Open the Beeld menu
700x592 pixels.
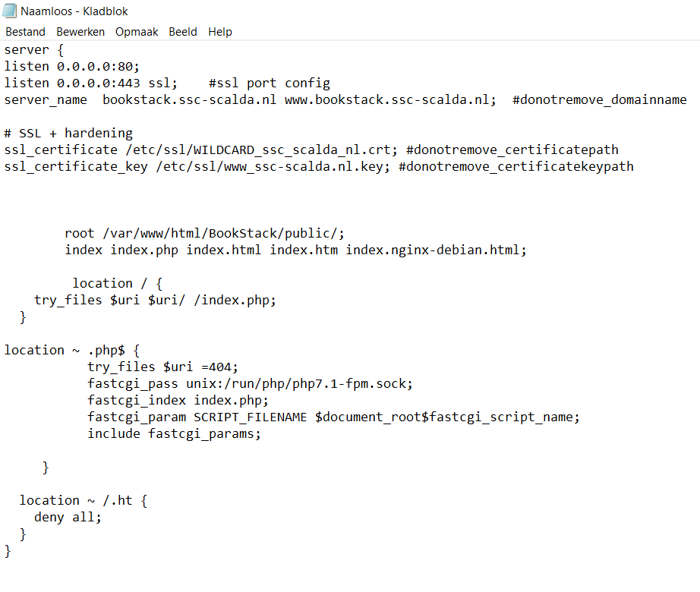182,32
